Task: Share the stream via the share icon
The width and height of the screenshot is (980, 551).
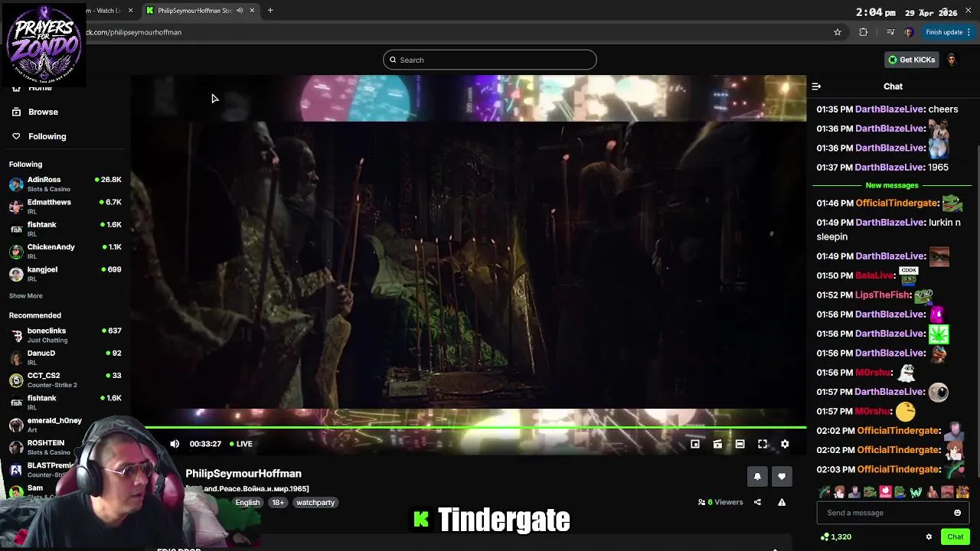Action: (757, 503)
